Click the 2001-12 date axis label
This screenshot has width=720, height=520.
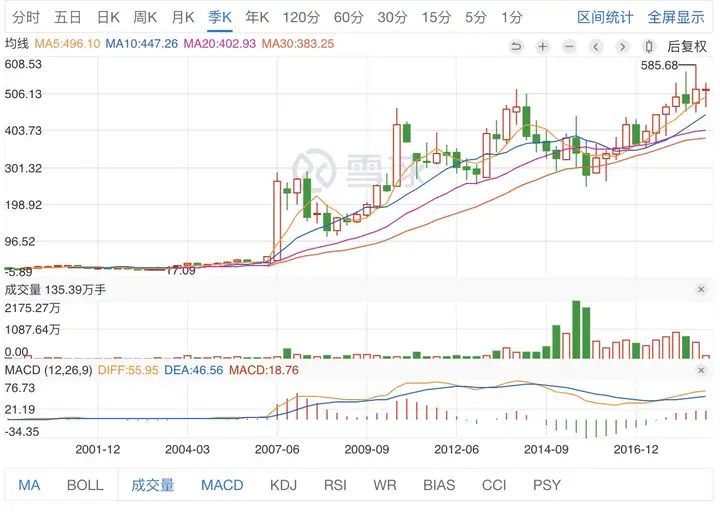coord(97,449)
